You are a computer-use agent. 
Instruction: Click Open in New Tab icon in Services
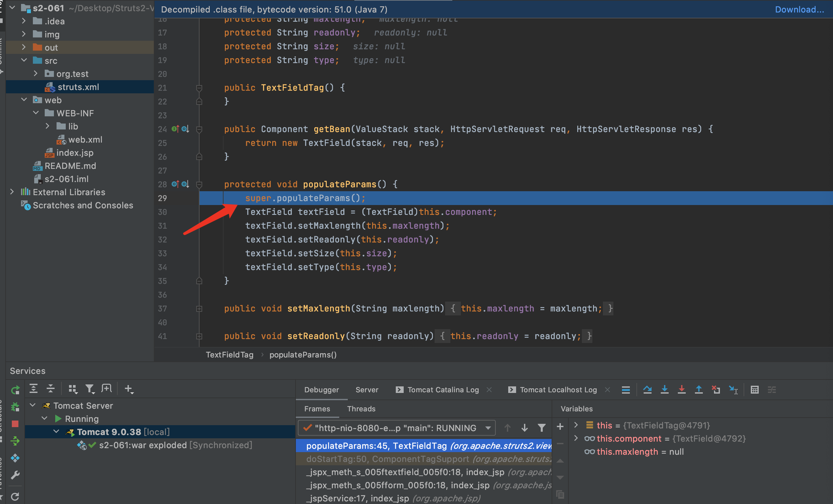(107, 389)
